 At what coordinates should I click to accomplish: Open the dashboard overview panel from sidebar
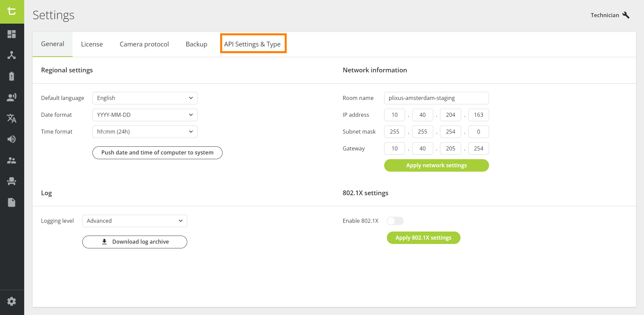(x=12, y=34)
